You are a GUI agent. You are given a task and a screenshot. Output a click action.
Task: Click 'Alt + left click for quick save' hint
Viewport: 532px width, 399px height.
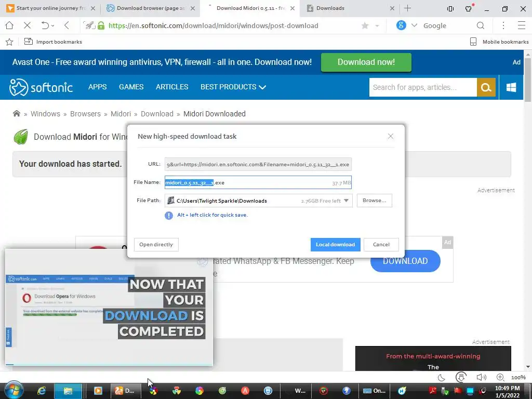(x=212, y=215)
